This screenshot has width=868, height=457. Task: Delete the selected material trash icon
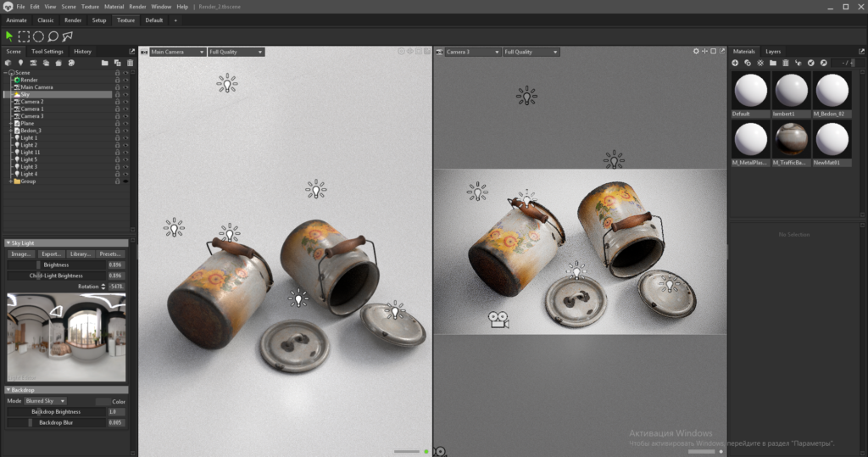coord(786,63)
